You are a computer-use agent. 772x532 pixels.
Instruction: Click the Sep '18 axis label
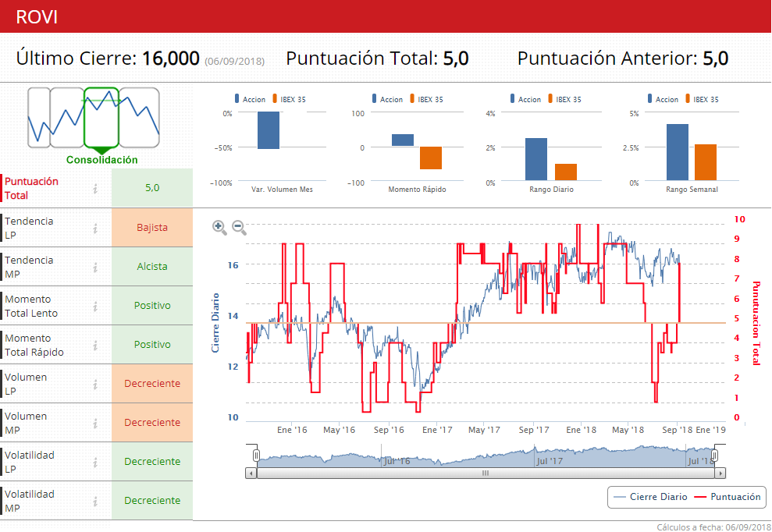pyautogui.click(x=677, y=430)
